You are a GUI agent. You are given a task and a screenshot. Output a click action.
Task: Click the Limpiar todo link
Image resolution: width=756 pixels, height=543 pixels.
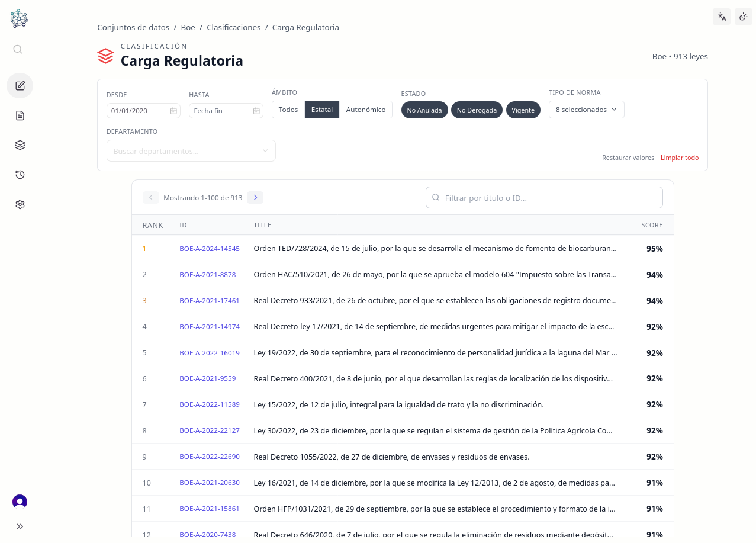click(679, 158)
